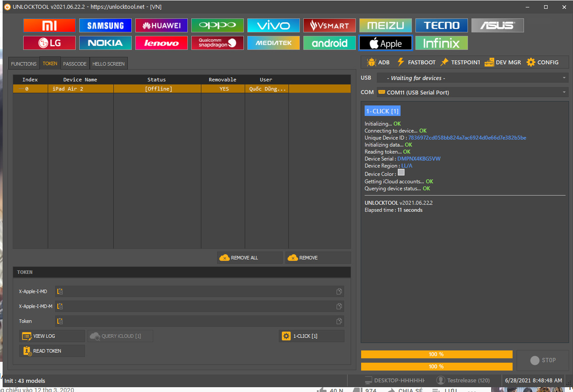Focus the X-Apple-I-MD-M input field
The width and height of the screenshot is (573, 392).
(x=200, y=306)
